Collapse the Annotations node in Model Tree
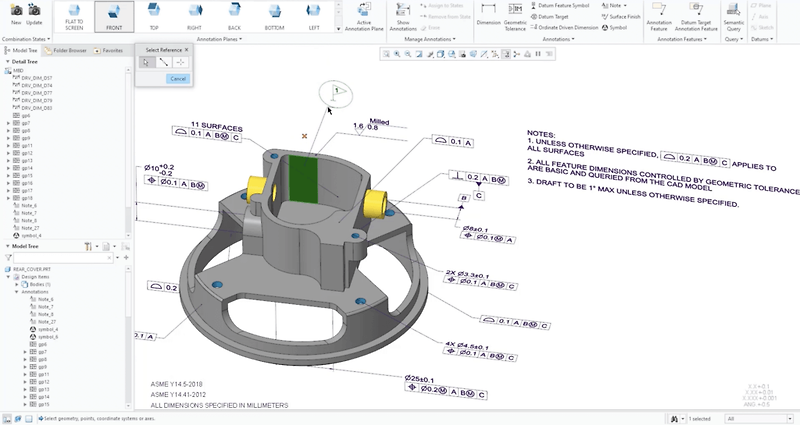 pos(16,292)
